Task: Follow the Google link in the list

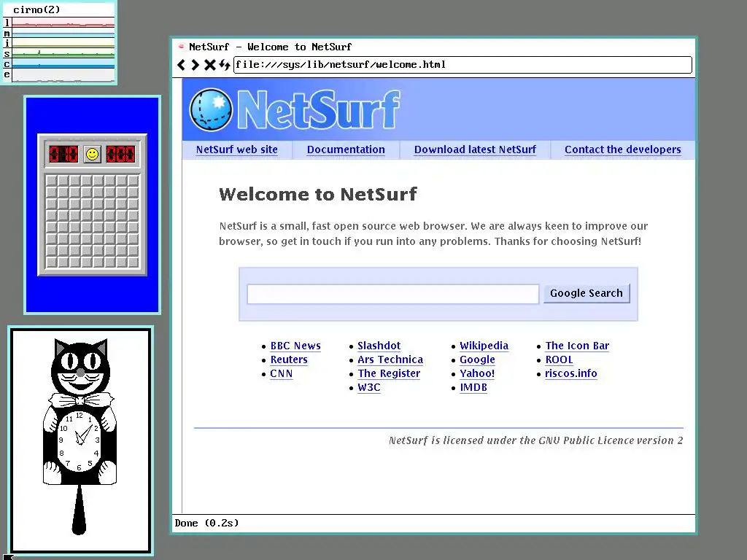Action: 477,359
